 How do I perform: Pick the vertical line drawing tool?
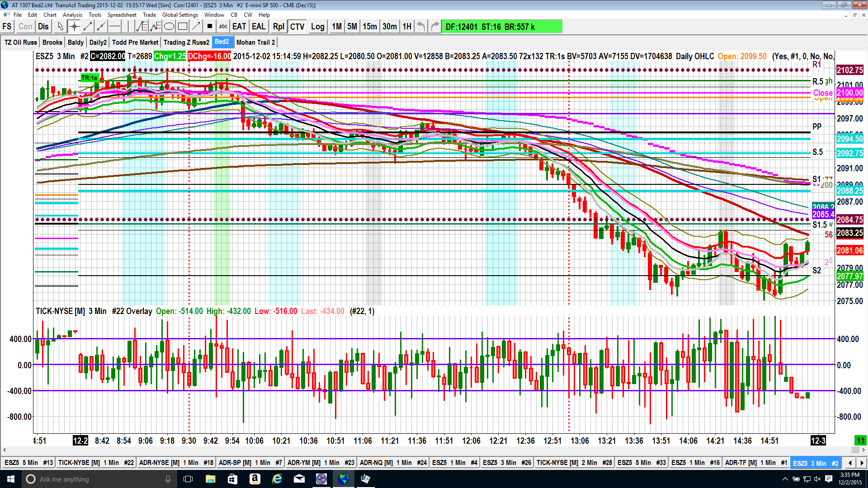point(128,27)
